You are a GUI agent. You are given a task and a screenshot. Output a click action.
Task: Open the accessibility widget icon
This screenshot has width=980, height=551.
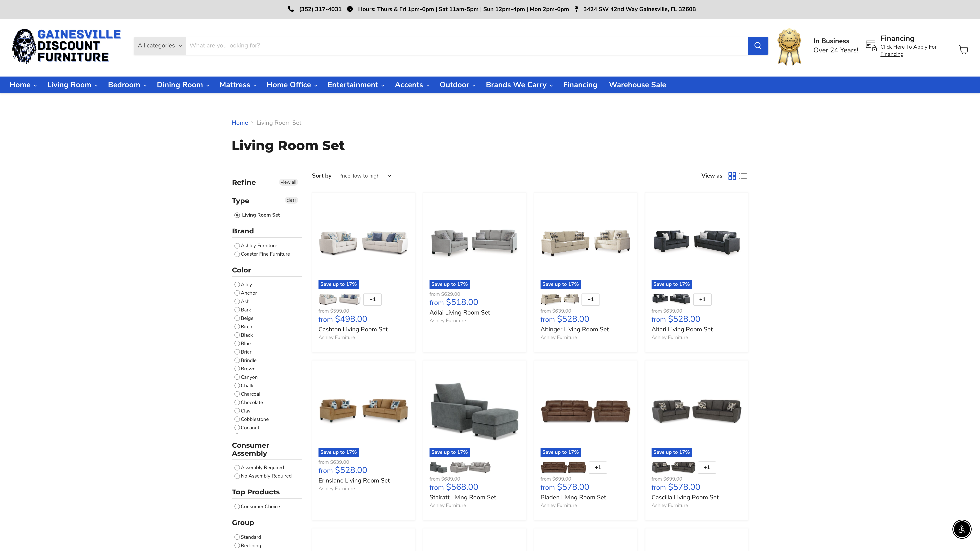click(x=961, y=529)
